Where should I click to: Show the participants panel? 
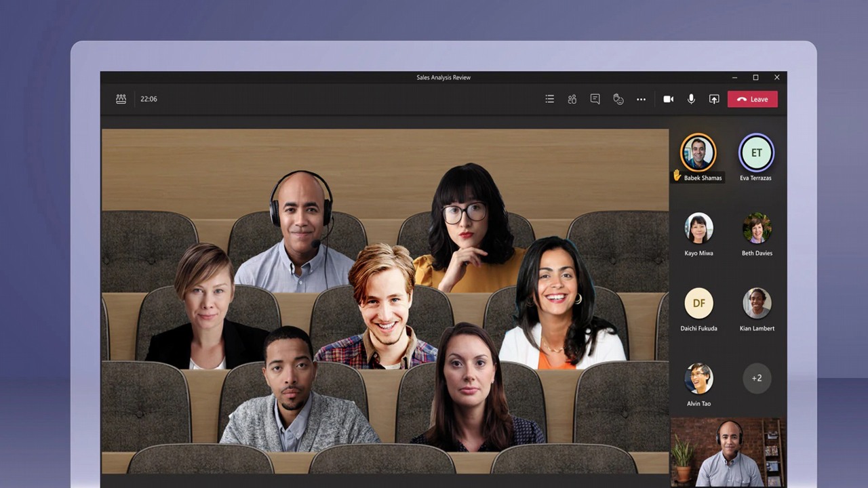(x=572, y=99)
